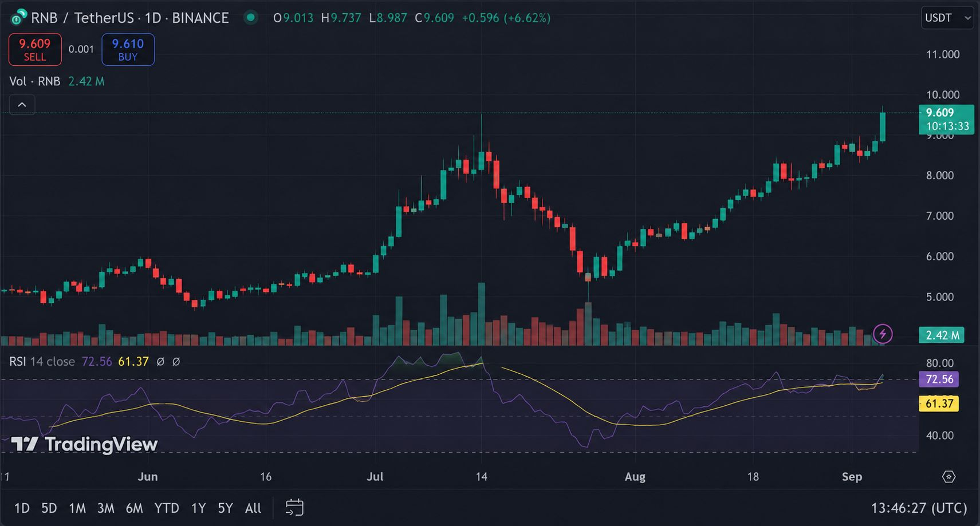
Task: Click the 5.000 price scale label
Action: tap(940, 297)
